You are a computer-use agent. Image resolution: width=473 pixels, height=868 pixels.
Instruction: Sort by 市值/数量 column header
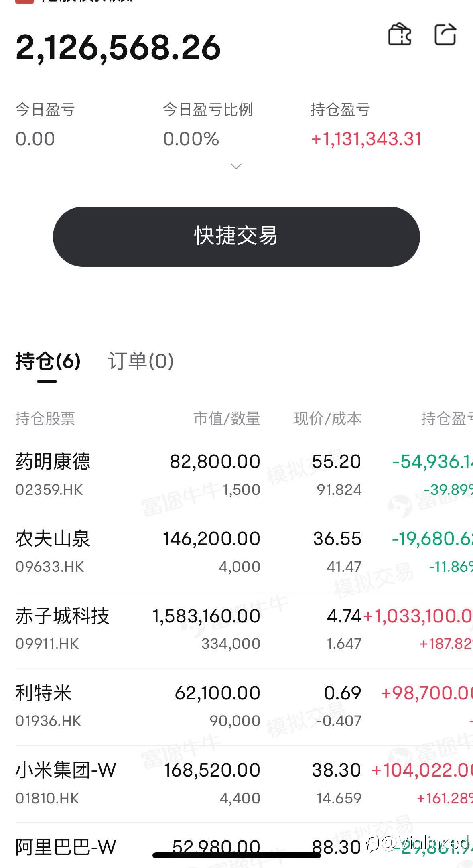(x=227, y=419)
